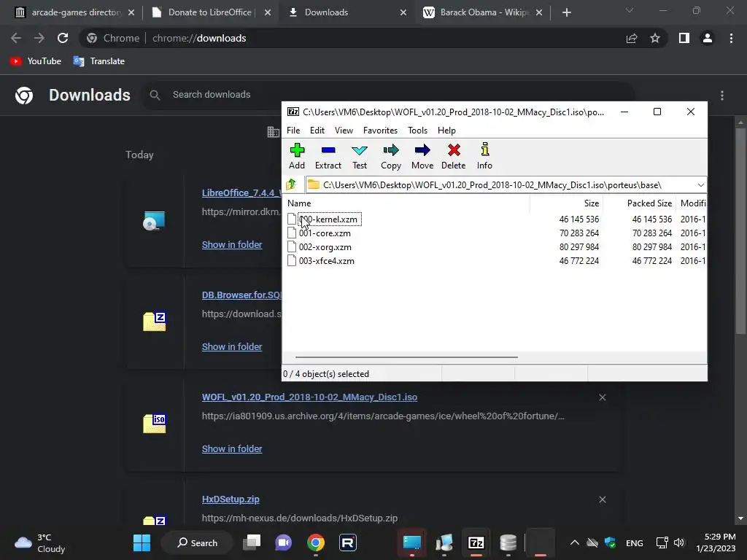This screenshot has height=560, width=747.
Task: Open the Favorites menu in 7-Zip
Action: pyautogui.click(x=380, y=131)
